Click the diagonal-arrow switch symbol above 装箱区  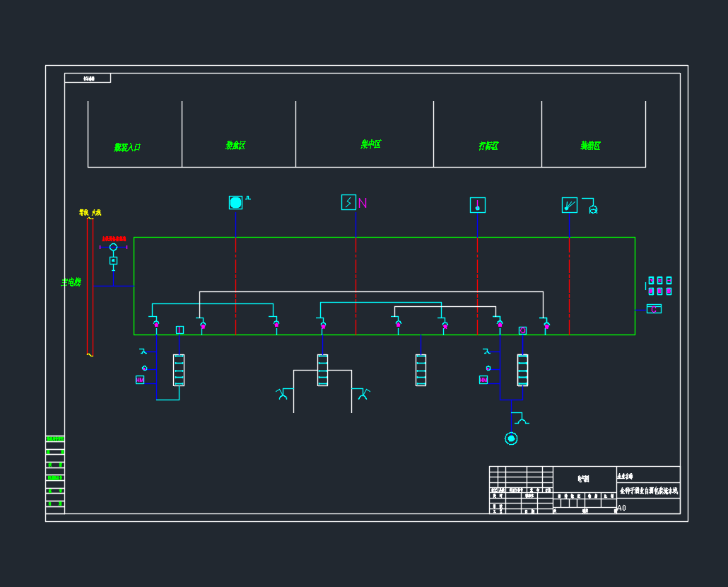570,205
